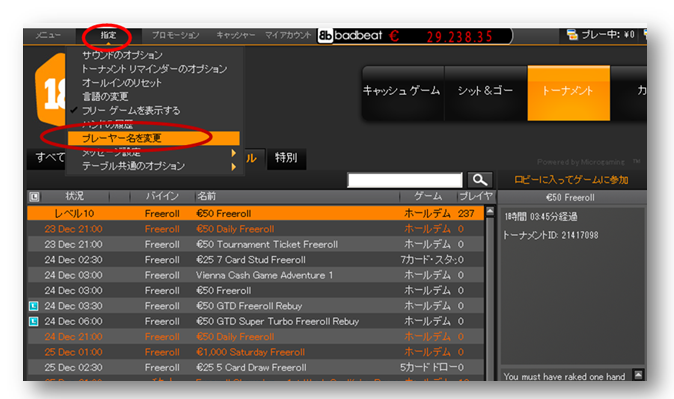Image resolution: width=674 pixels, height=399 pixels.
Task: Click the tables icon next to プレー中
Action: tap(572, 34)
